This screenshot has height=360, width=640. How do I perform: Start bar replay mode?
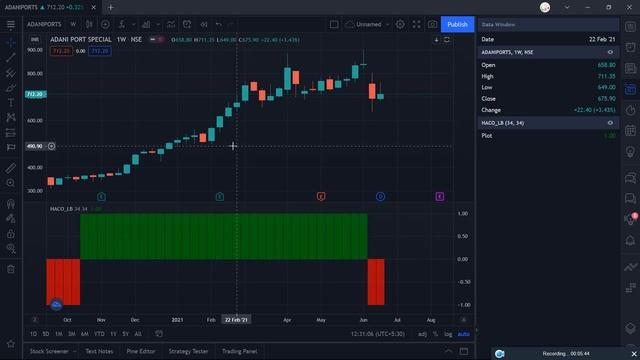tap(203, 24)
